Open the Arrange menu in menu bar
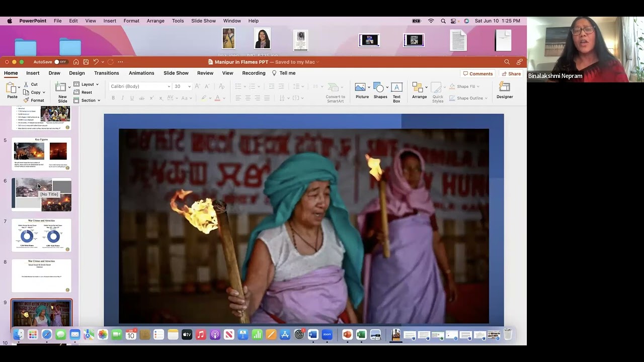644x362 pixels. click(155, 21)
